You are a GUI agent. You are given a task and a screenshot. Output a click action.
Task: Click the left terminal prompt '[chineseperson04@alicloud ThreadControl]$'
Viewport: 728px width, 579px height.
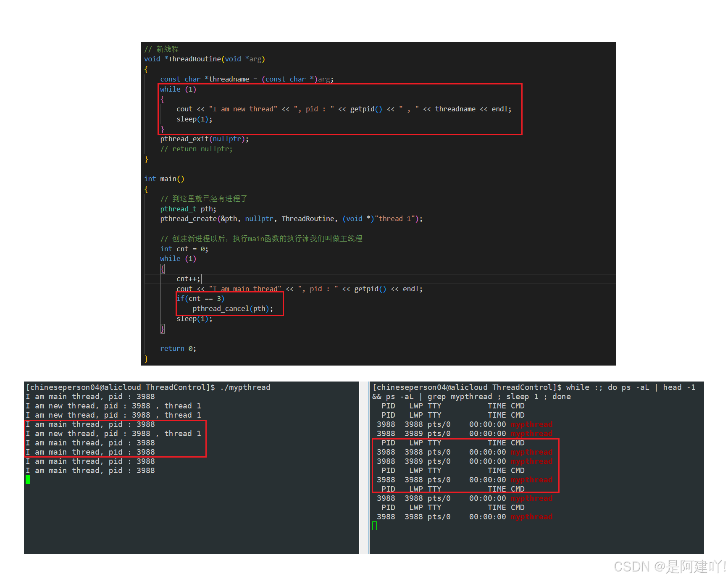[121, 387]
